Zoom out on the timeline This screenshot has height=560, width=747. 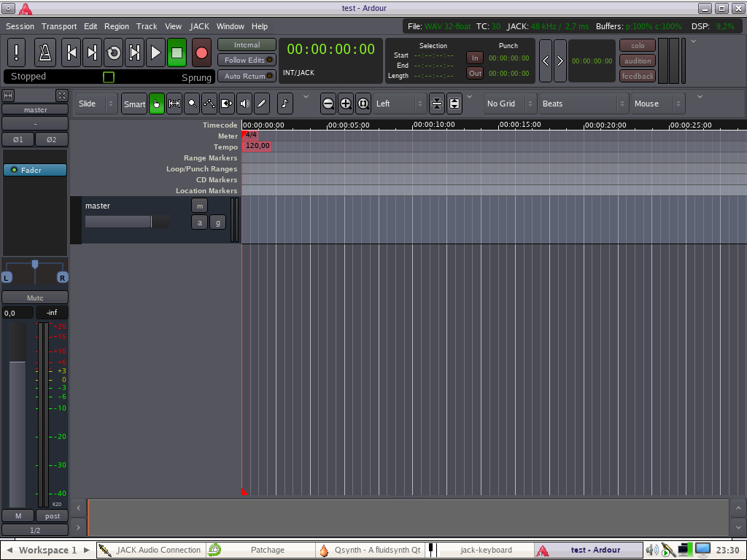[328, 104]
